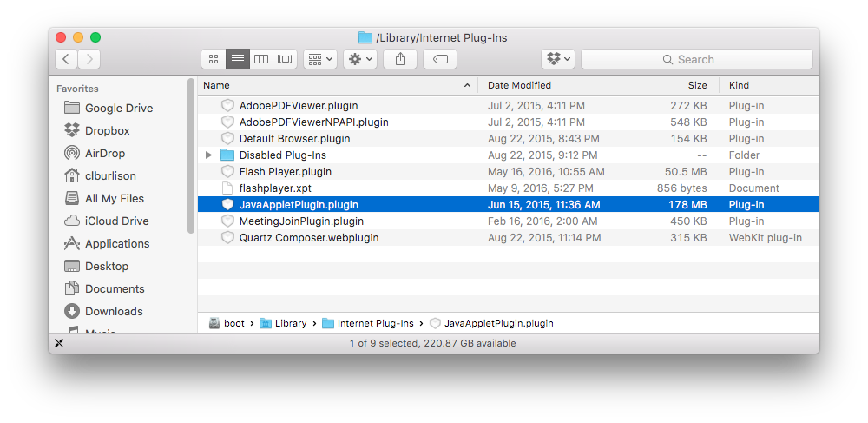Image resolution: width=868 pixels, height=423 pixels.
Task: Open the Dropbox toolbar dropdown
Action: [x=558, y=59]
